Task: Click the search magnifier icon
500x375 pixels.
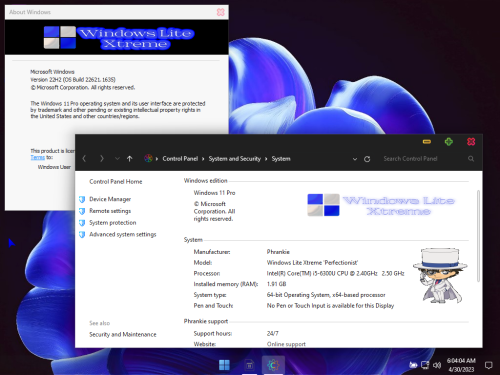Action: pyautogui.click(x=471, y=159)
